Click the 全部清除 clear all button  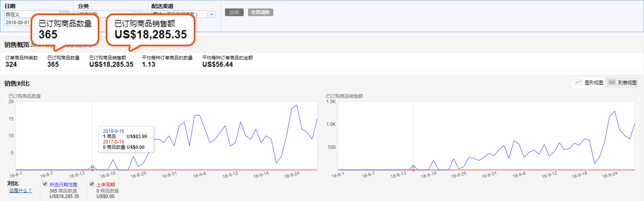(260, 12)
